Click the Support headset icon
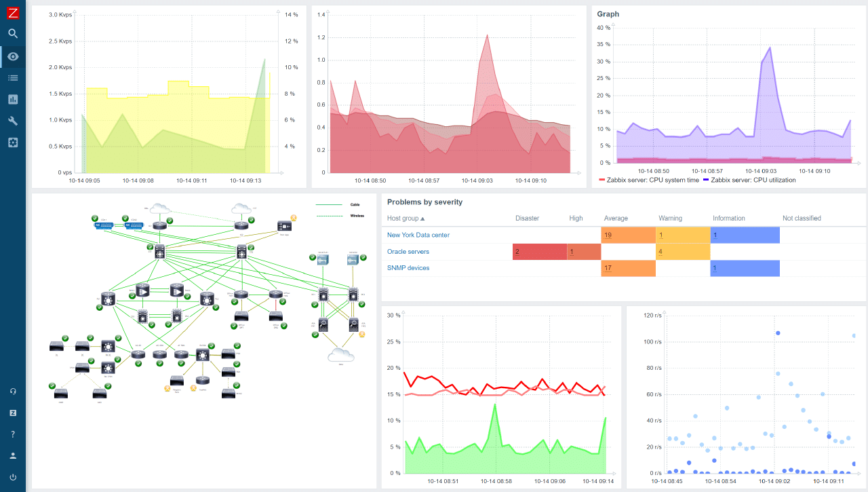Screen dimensions: 868x492 (13, 391)
